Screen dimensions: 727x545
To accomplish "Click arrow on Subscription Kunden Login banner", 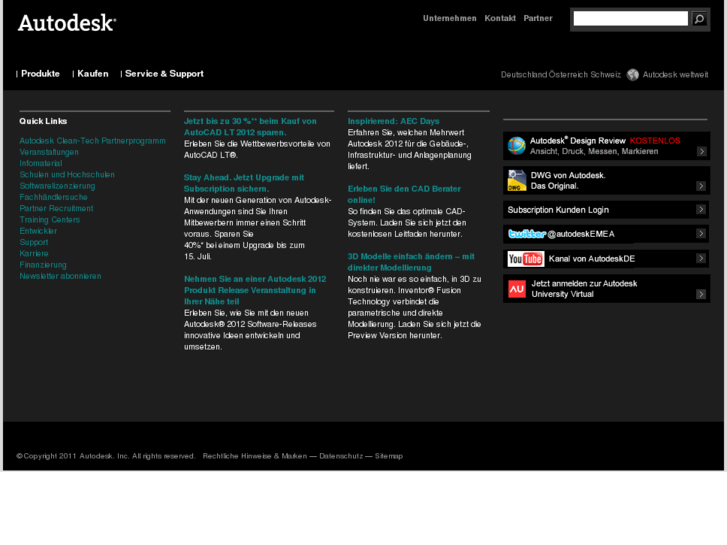I will (x=701, y=210).
